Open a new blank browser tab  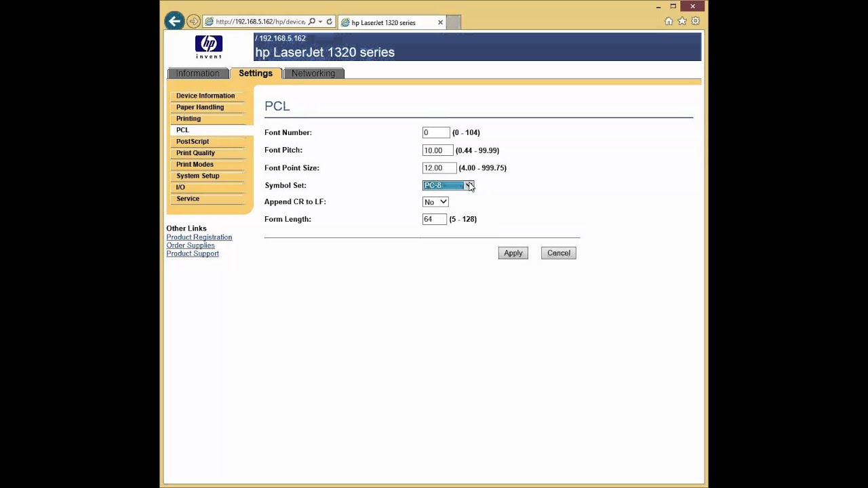click(454, 22)
